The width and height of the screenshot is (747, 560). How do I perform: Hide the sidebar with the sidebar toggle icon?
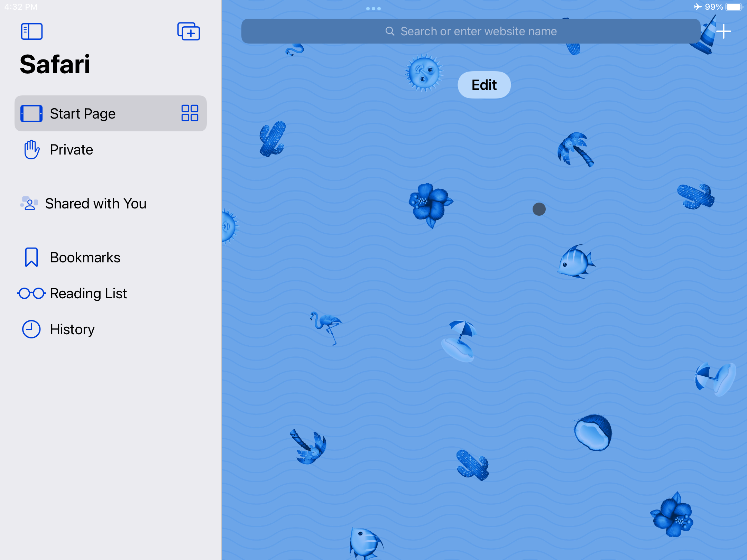(32, 31)
